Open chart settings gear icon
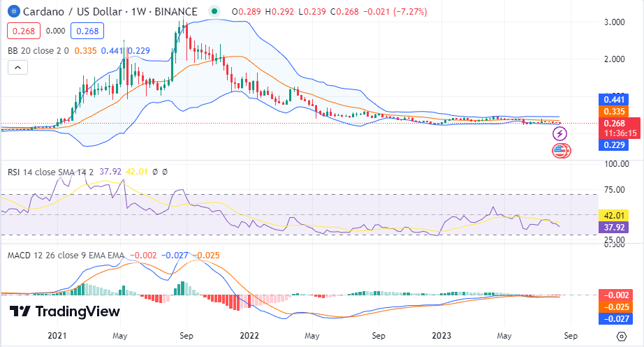The image size is (644, 347). click(622, 337)
